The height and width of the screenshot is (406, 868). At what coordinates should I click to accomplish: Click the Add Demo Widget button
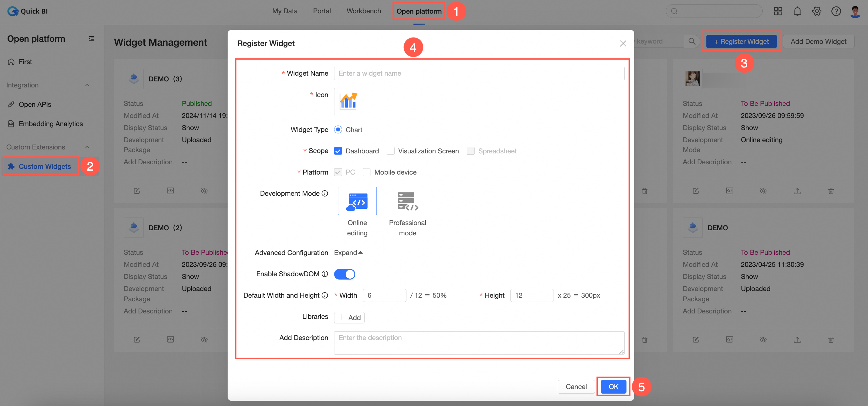click(x=818, y=41)
